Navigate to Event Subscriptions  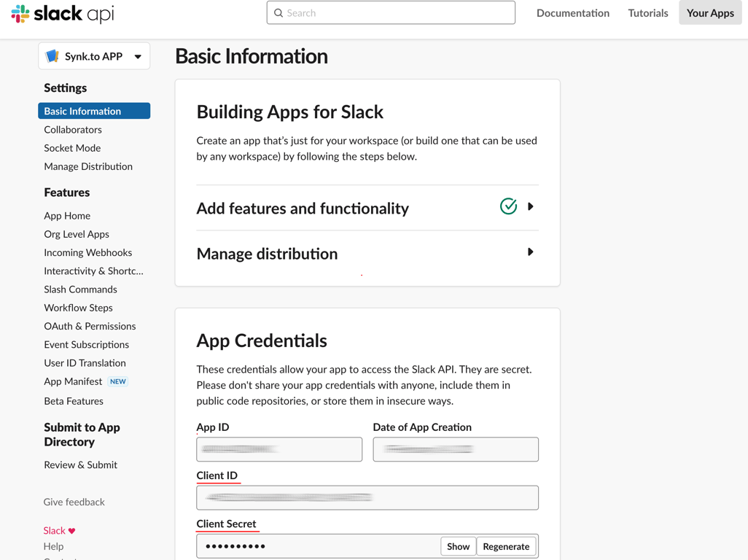[86, 344]
